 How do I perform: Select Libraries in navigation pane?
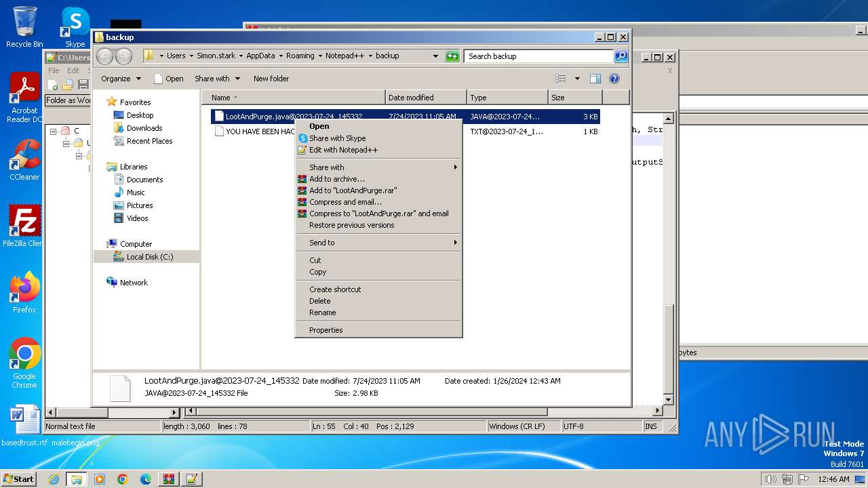pyautogui.click(x=134, y=167)
